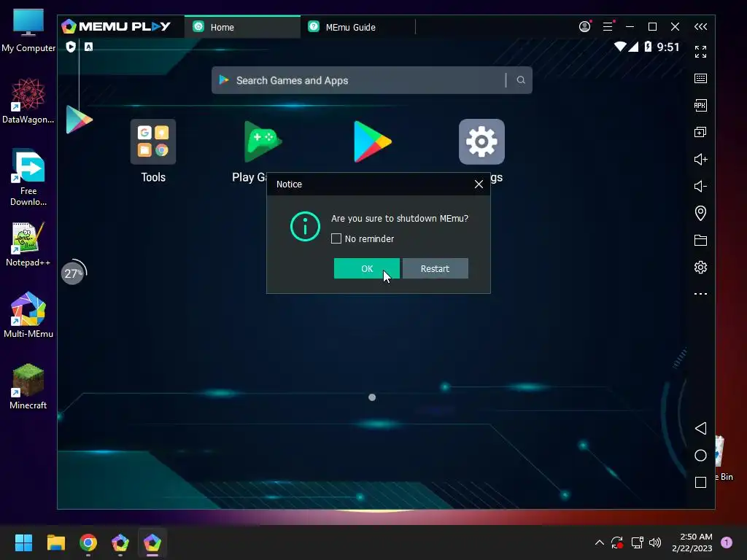Tap the Android home circle button
Screen dimensions: 747x560
[x=700, y=455]
